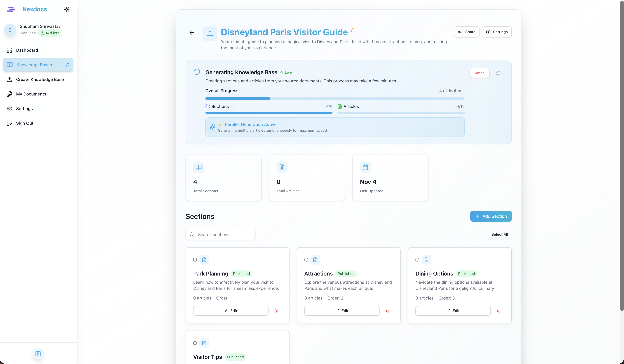
Task: Click Select All for sections
Action: (500, 234)
